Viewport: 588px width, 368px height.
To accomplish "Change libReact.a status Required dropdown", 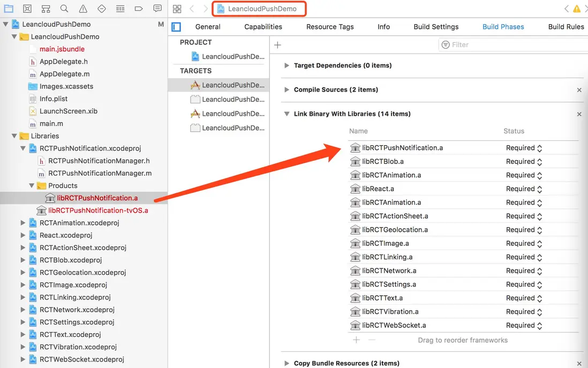I will tap(524, 189).
